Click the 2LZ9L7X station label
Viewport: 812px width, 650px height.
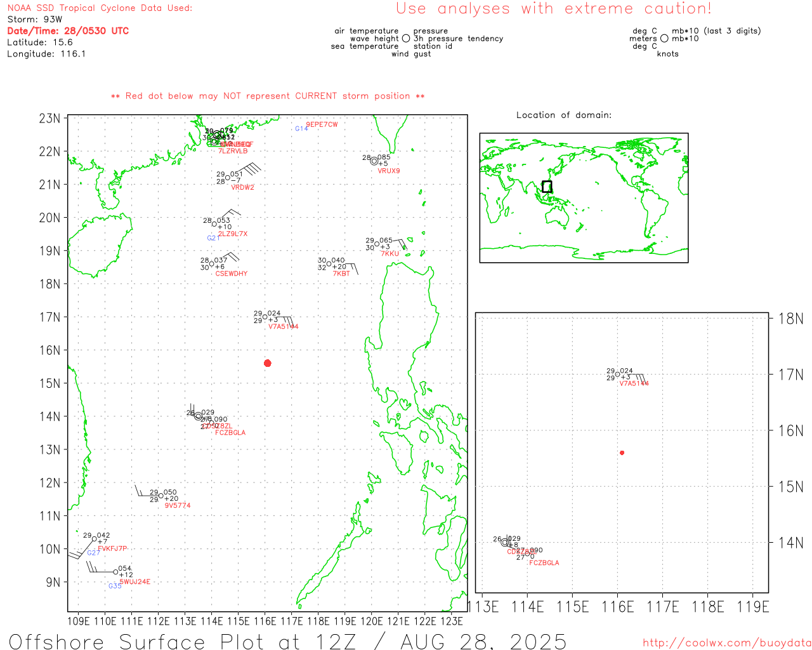[x=233, y=234]
